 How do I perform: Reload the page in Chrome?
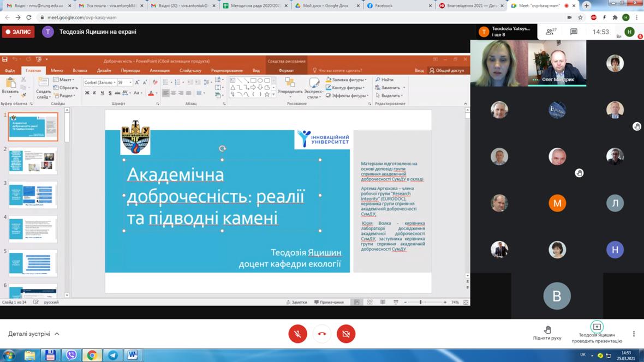pyautogui.click(x=29, y=17)
